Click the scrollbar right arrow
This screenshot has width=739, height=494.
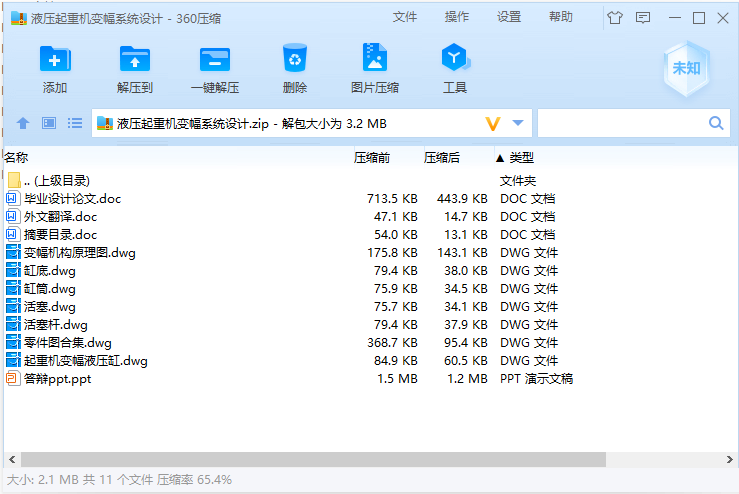point(730,459)
